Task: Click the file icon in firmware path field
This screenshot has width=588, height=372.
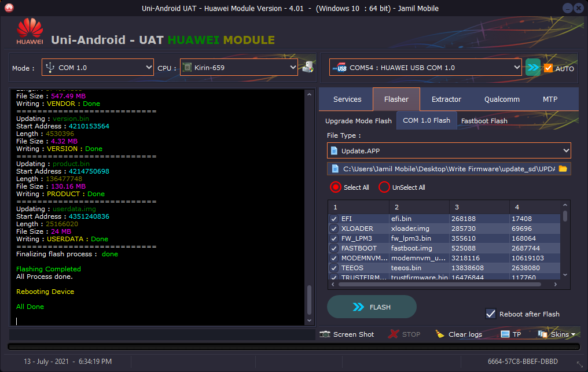Action: [x=335, y=169]
